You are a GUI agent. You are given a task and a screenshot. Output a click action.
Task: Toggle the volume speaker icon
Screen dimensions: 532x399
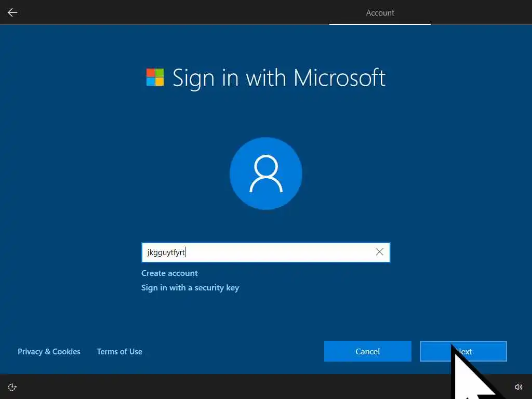click(519, 387)
